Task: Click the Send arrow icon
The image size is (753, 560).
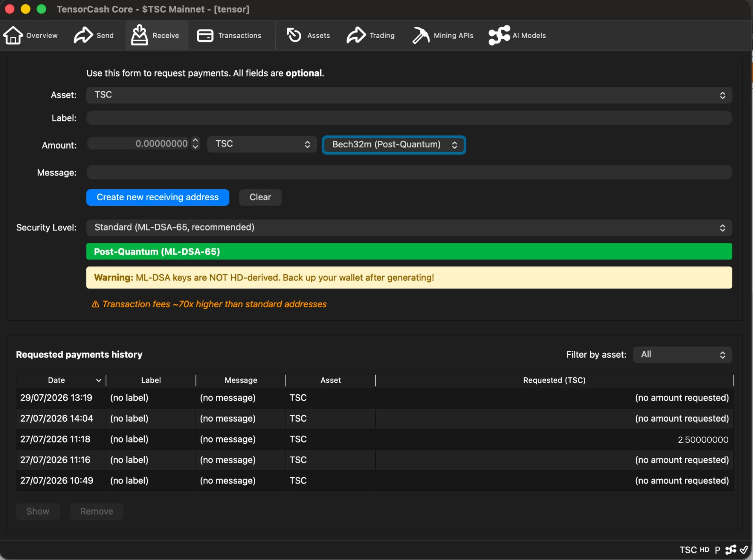Action: tap(83, 35)
